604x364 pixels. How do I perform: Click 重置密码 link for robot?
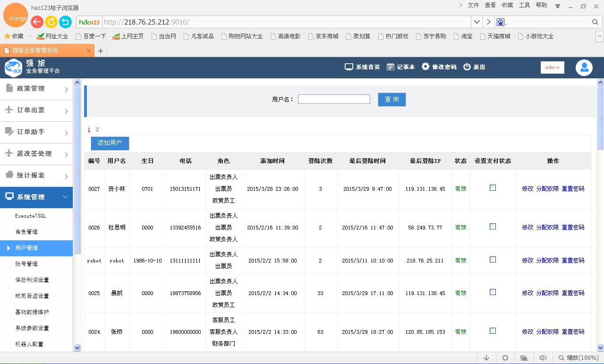coord(573,260)
